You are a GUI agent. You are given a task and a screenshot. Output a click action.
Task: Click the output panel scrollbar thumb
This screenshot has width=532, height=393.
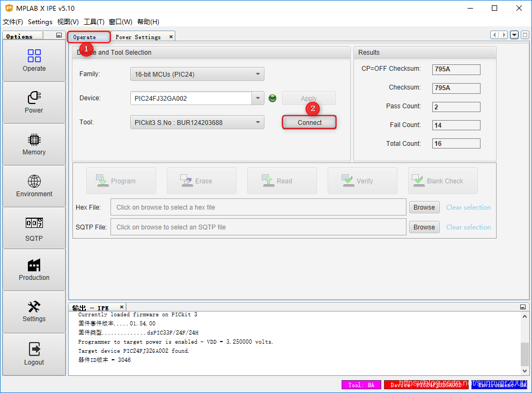point(524,354)
